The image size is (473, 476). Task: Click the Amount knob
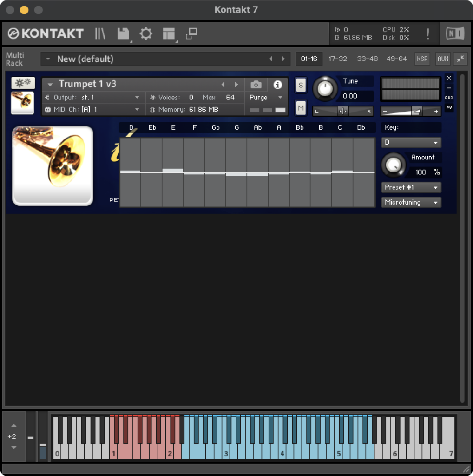tap(393, 165)
